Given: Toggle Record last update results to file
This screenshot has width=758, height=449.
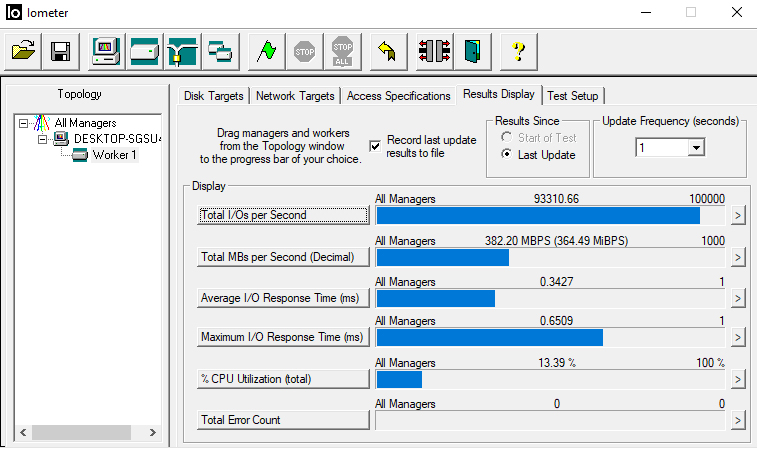Looking at the screenshot, I should coord(375,146).
